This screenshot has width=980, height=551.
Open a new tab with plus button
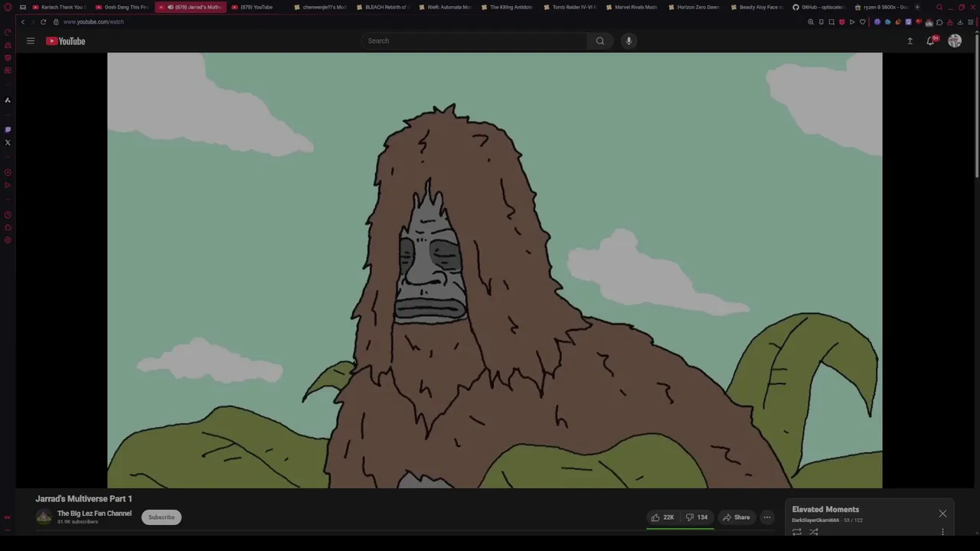(917, 7)
